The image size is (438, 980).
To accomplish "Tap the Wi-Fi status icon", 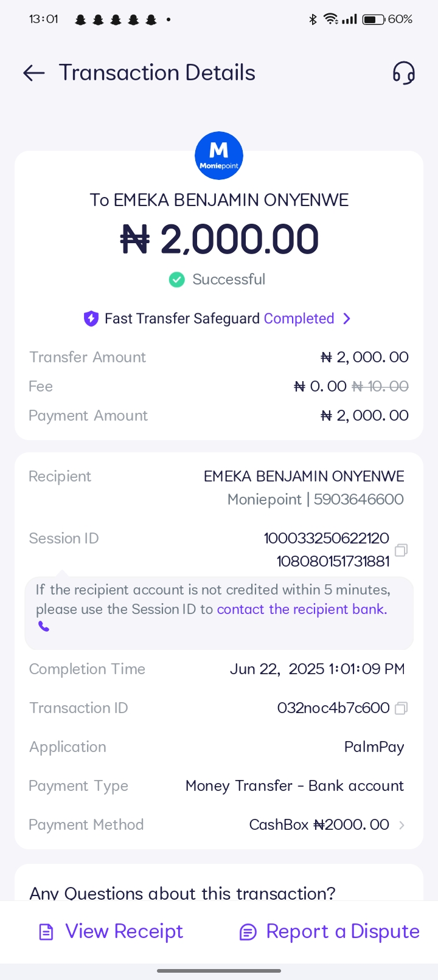I will click(x=330, y=19).
